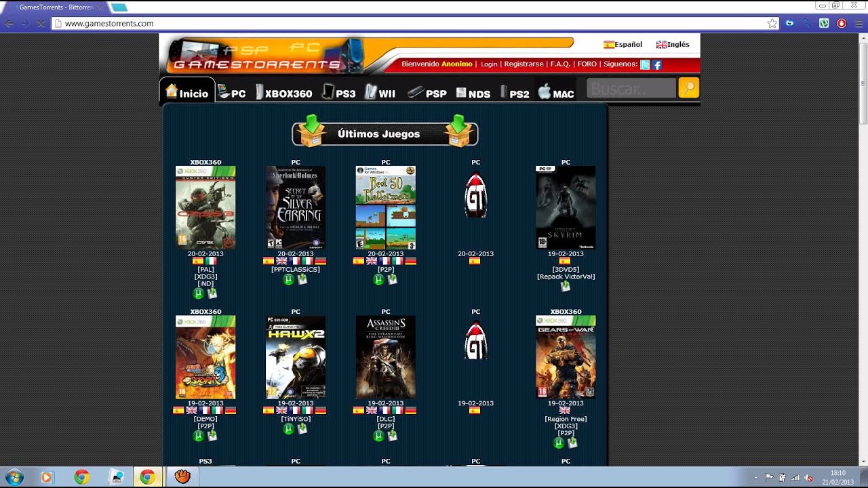Bookmark page with the star icon
Viewport: 868px width, 488px height.
pos(772,23)
